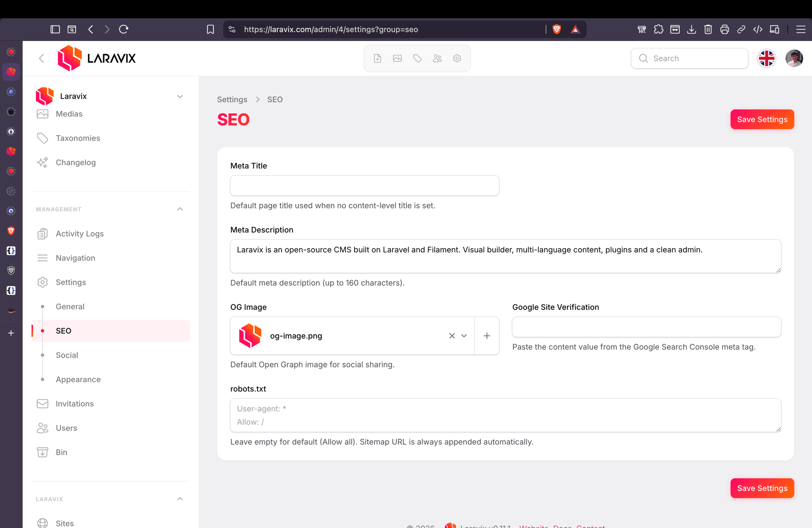Switch language via UK flag icon

point(766,58)
